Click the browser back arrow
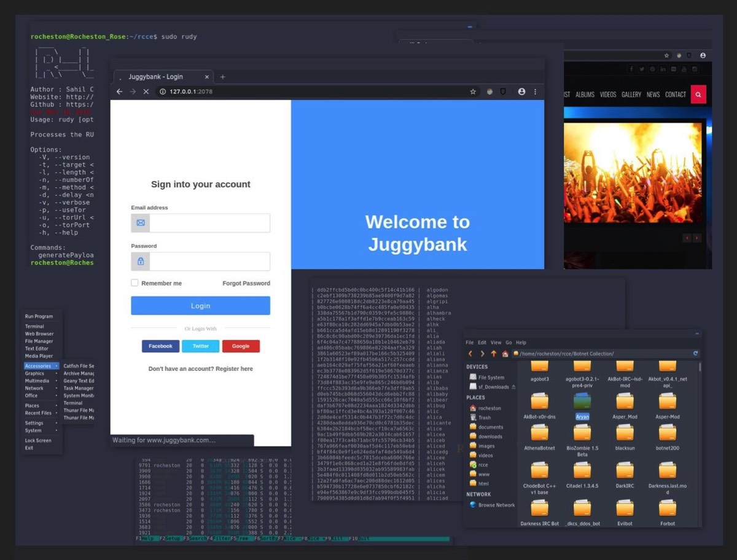737x560 pixels. point(119,91)
